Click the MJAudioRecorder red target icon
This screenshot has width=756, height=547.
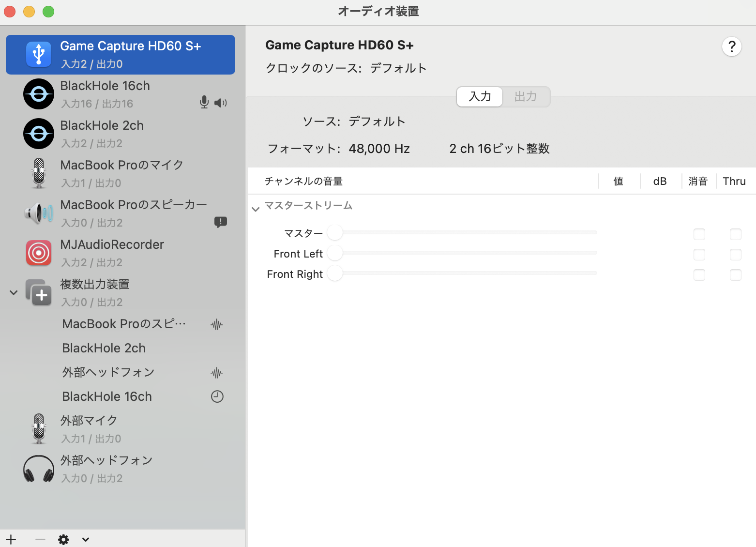[x=39, y=253]
